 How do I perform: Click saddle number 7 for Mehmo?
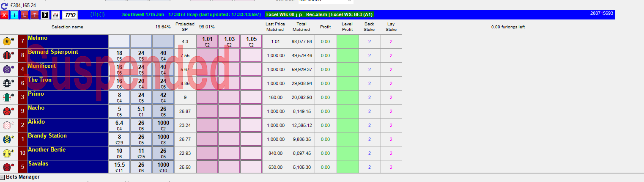pyautogui.click(x=22, y=41)
